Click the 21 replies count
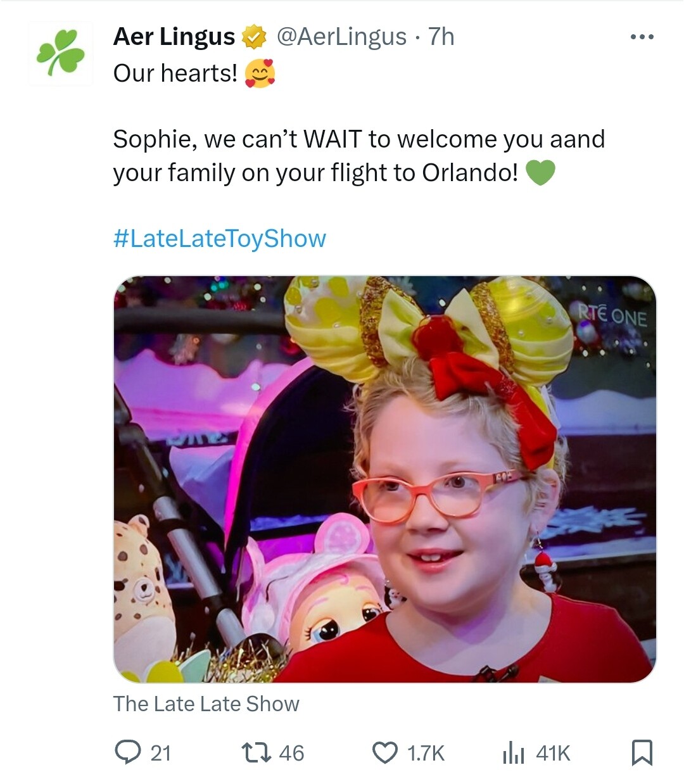 click(161, 753)
